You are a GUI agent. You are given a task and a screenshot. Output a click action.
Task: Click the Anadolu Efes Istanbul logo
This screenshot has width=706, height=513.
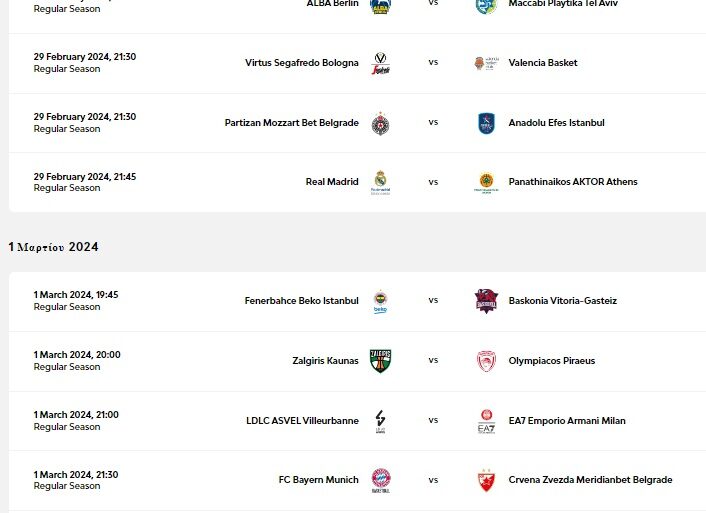(x=486, y=123)
